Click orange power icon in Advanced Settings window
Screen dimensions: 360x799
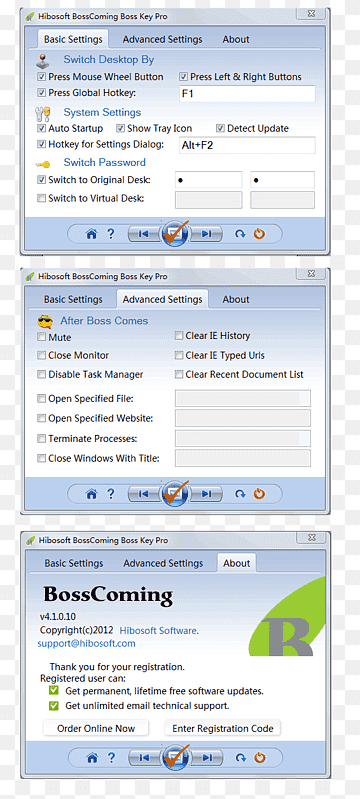tap(260, 494)
